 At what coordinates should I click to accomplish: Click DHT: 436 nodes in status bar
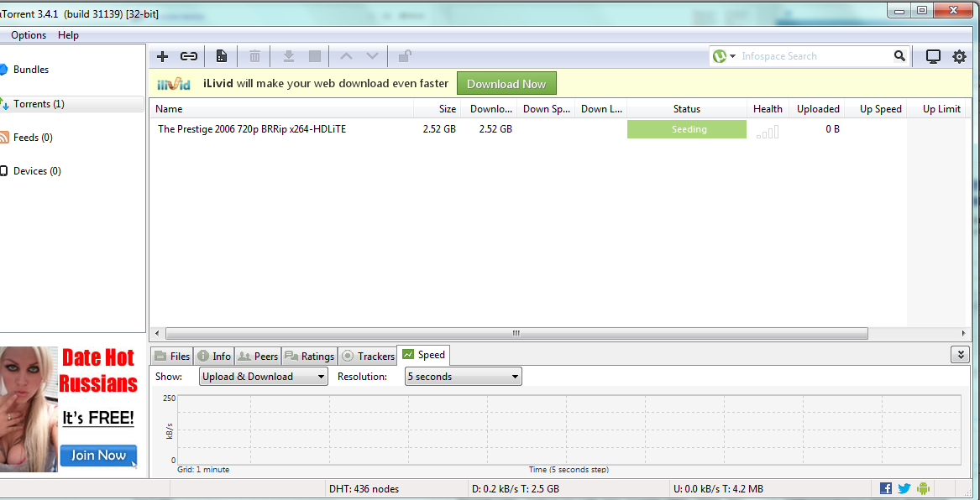(364, 489)
